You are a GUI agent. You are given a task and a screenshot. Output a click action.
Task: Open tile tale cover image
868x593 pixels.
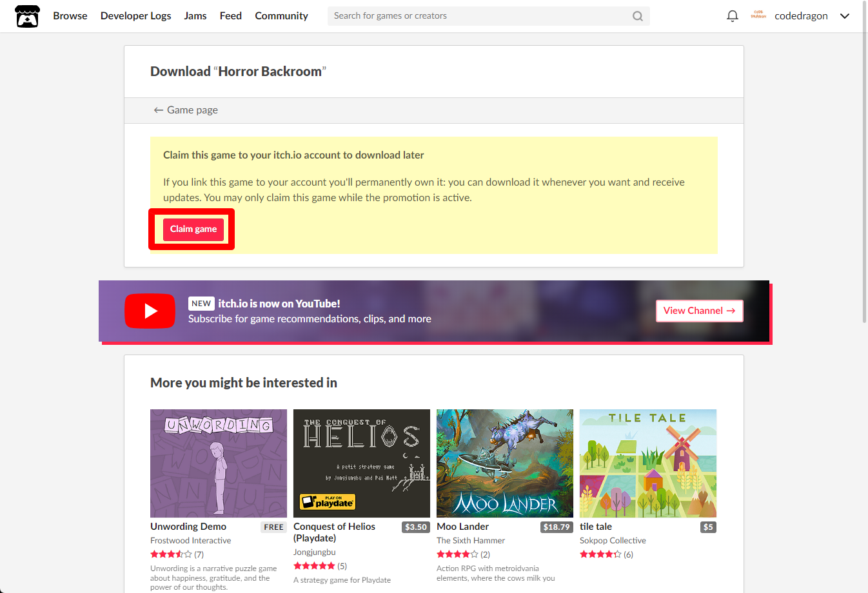[x=648, y=463]
